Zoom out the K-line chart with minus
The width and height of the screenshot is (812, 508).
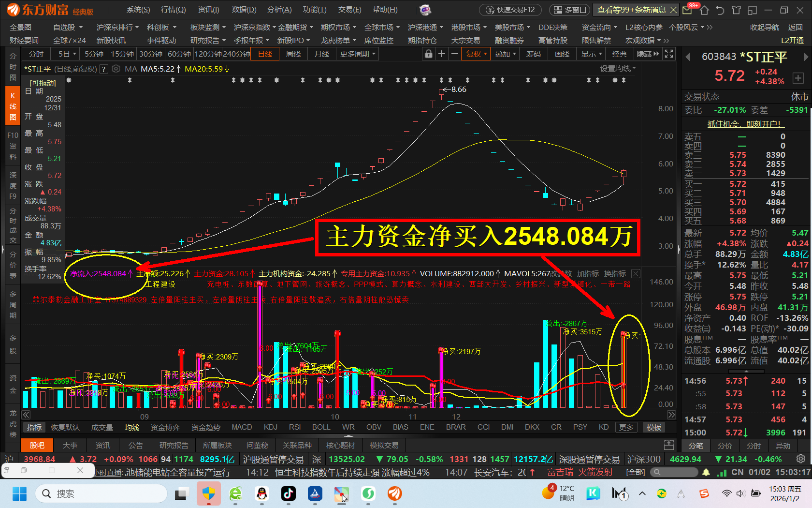pyautogui.click(x=454, y=54)
